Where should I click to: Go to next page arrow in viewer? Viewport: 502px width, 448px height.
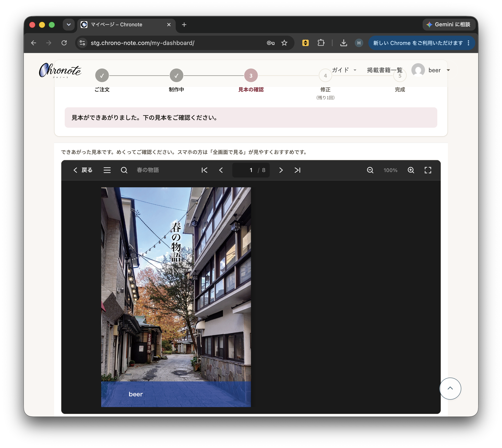281,170
